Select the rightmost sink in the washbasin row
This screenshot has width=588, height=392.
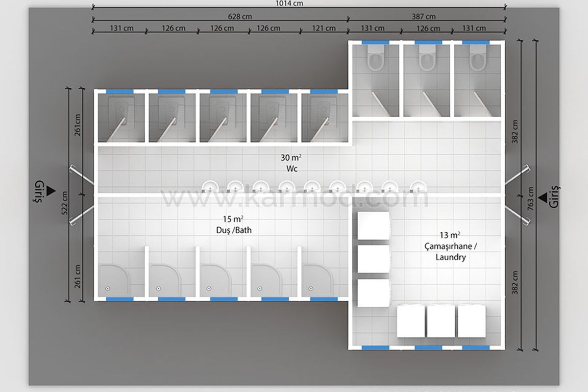coord(417,186)
